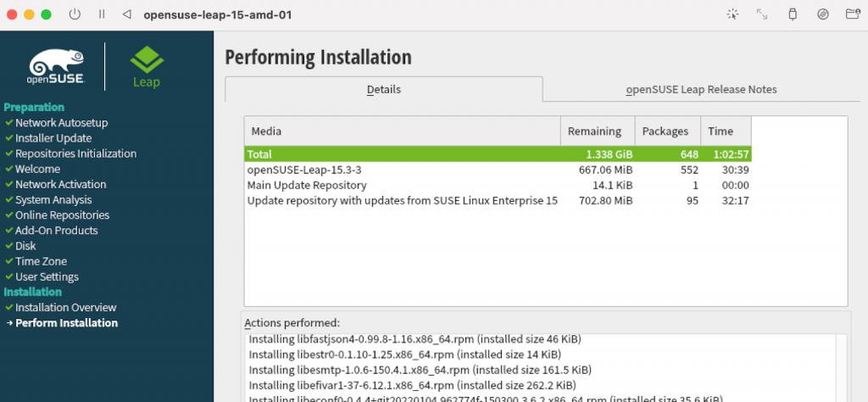
Task: Click the Network Autosetup step
Action: (61, 122)
